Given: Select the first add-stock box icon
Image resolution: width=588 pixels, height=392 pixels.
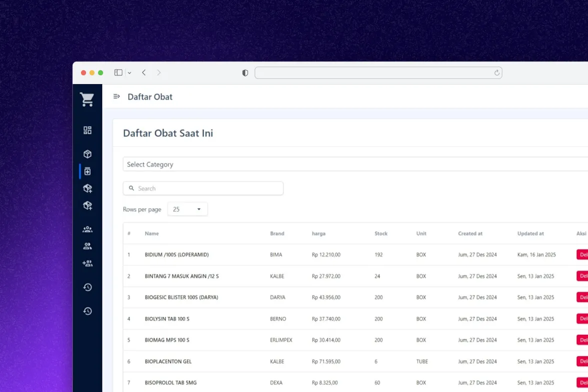Looking at the screenshot, I should tap(87, 188).
